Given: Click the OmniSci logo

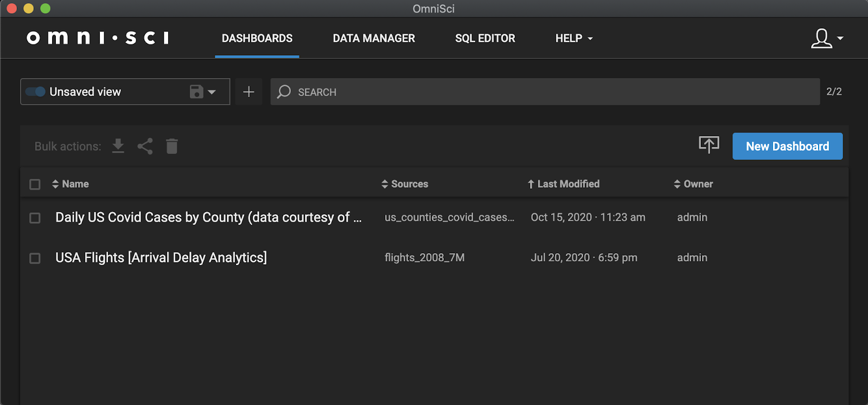Looking at the screenshot, I should [98, 37].
